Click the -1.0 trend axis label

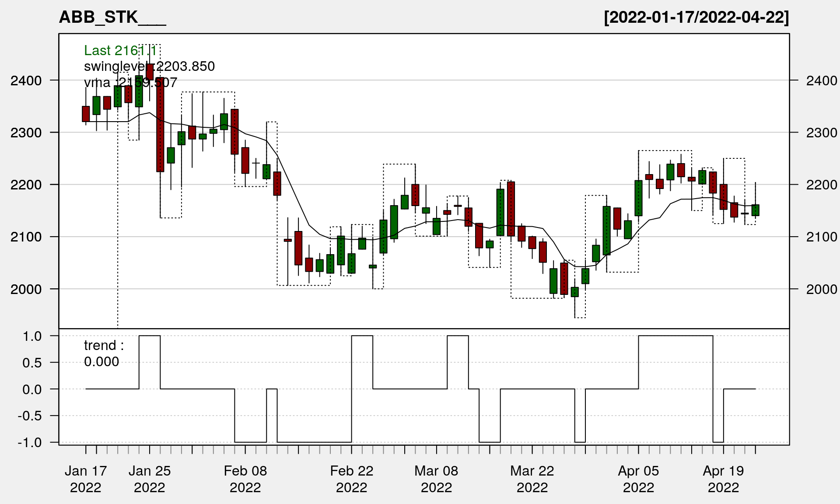click(x=30, y=442)
